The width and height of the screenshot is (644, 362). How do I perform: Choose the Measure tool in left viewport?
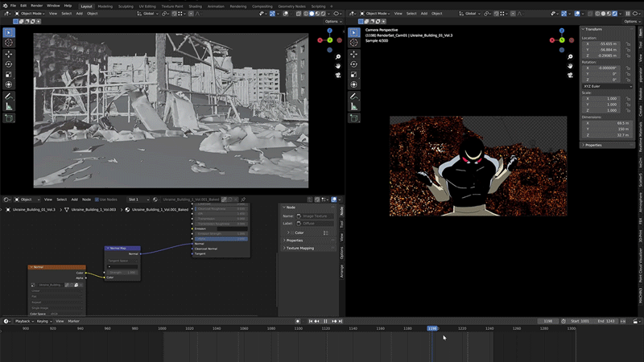9,107
